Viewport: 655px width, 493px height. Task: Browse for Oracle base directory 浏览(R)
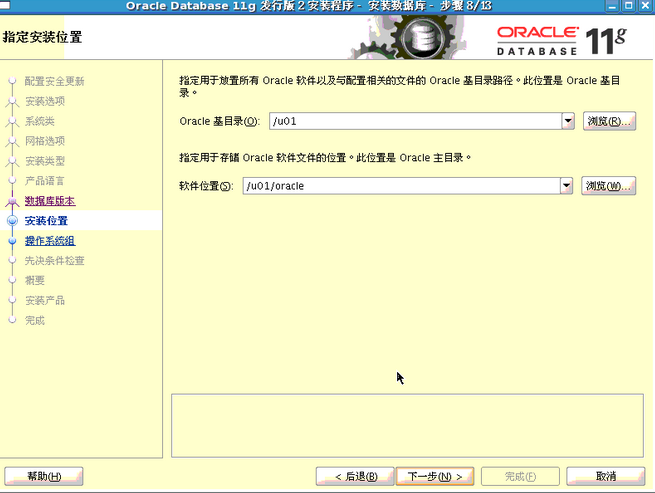[x=609, y=121]
